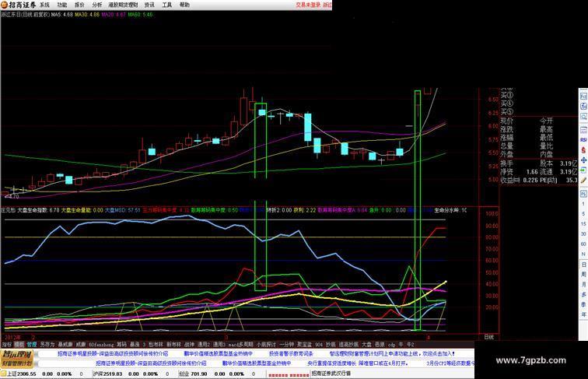
Task: Select the 60fenzhong indicator tab
Action: click(x=100, y=344)
